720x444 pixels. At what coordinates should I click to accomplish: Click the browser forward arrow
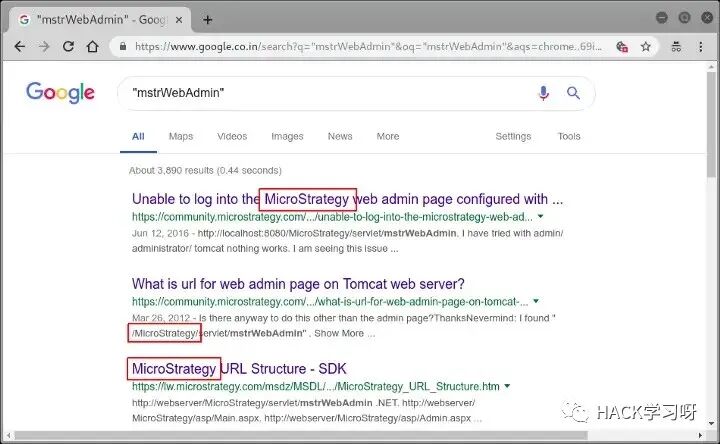(44, 46)
